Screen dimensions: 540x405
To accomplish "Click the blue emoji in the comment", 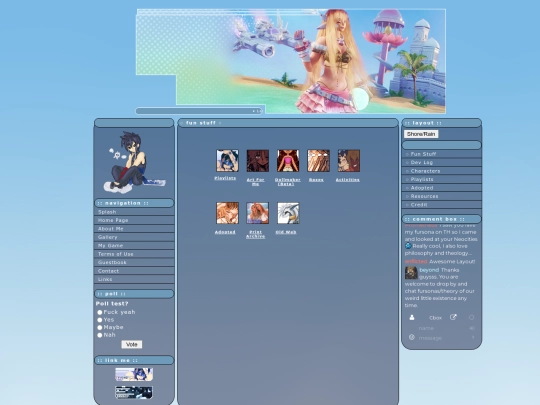I will pyautogui.click(x=408, y=246).
